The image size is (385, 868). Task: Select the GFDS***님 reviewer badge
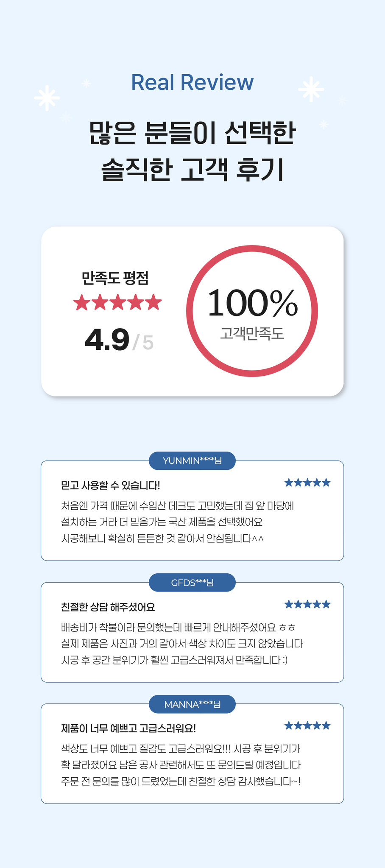[192, 583]
